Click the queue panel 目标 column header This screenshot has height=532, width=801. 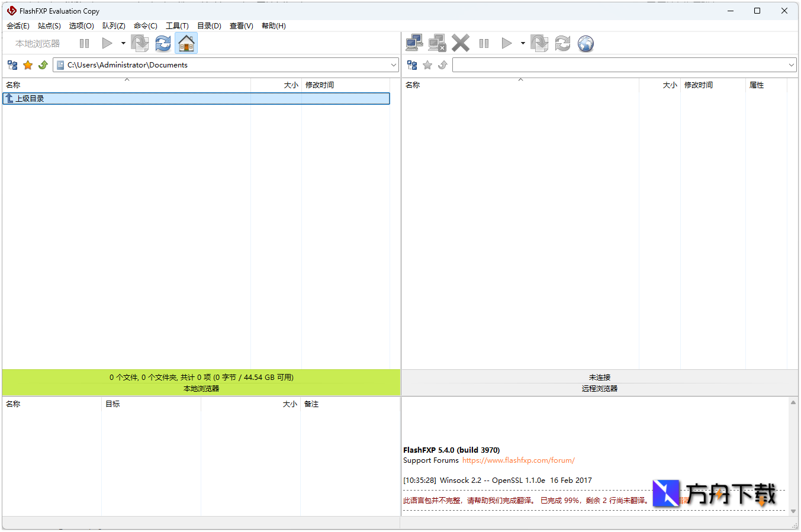point(151,404)
